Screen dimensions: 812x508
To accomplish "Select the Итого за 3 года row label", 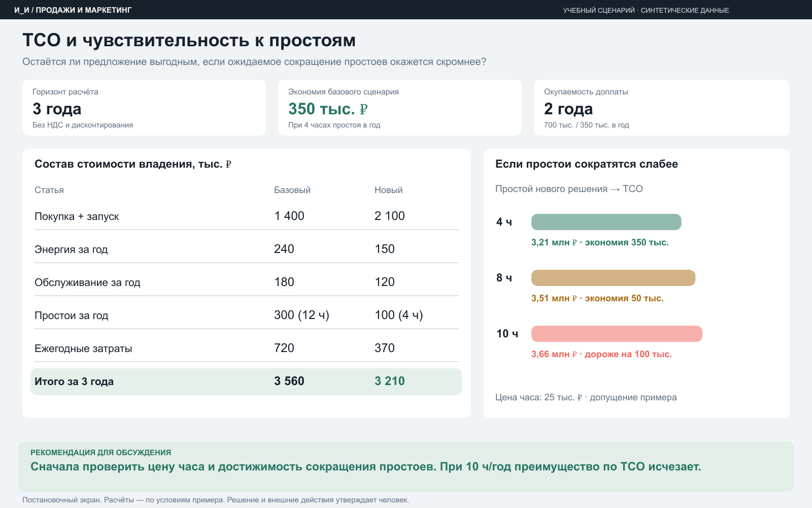I will 74,382.
